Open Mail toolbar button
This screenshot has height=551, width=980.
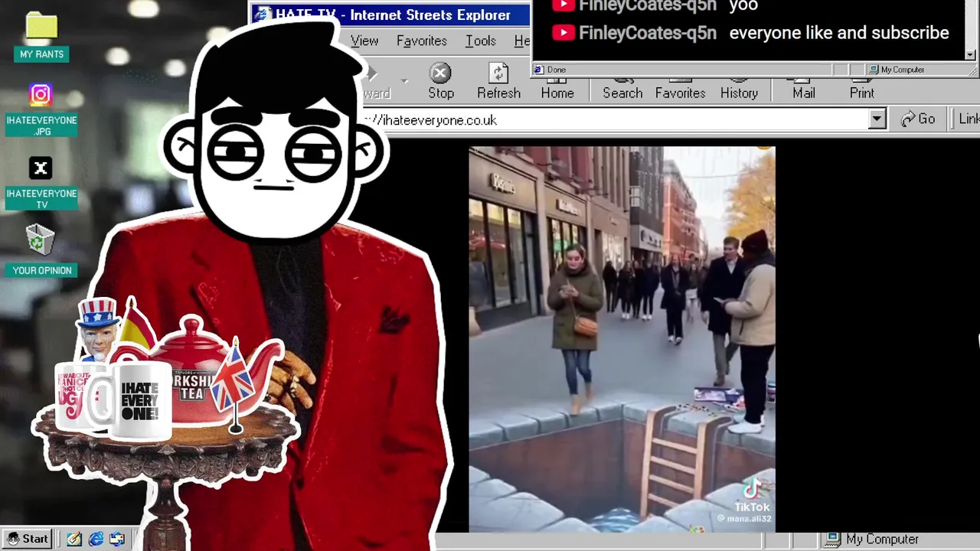coord(804,88)
